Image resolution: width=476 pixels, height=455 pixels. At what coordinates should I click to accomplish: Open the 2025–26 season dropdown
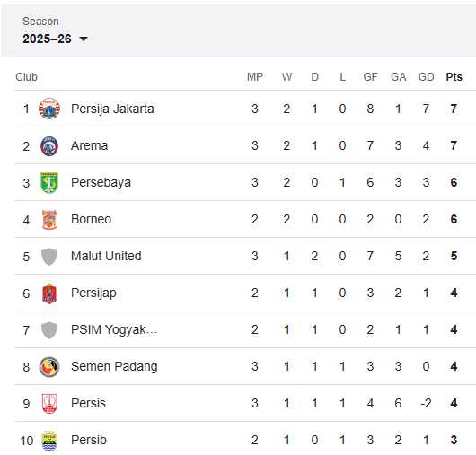point(55,39)
